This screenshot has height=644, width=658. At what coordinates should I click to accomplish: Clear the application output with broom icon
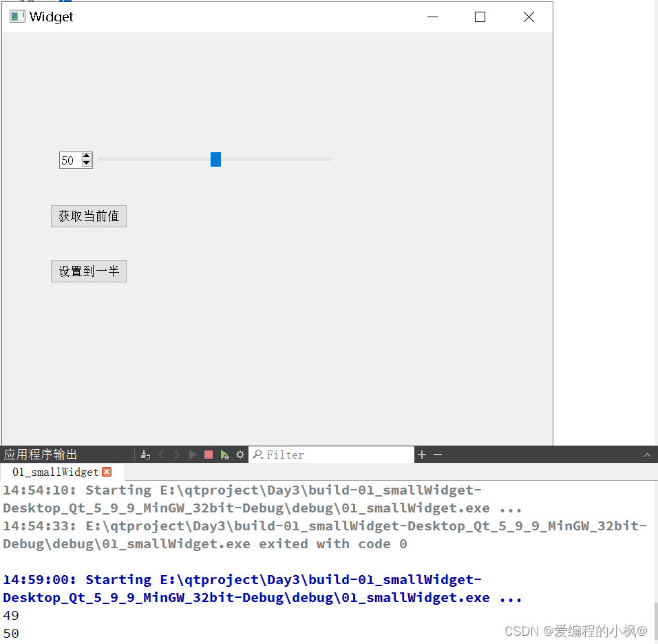145,455
